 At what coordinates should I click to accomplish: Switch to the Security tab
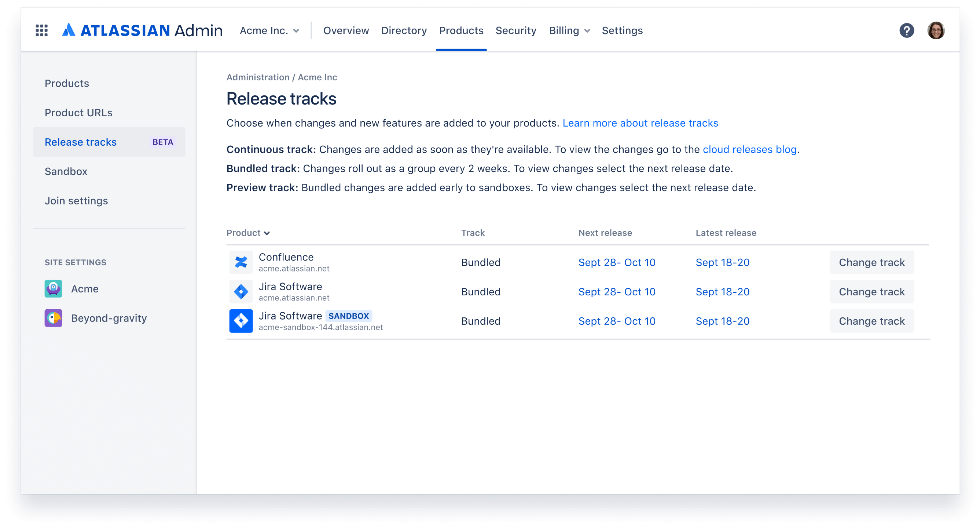pyautogui.click(x=516, y=30)
